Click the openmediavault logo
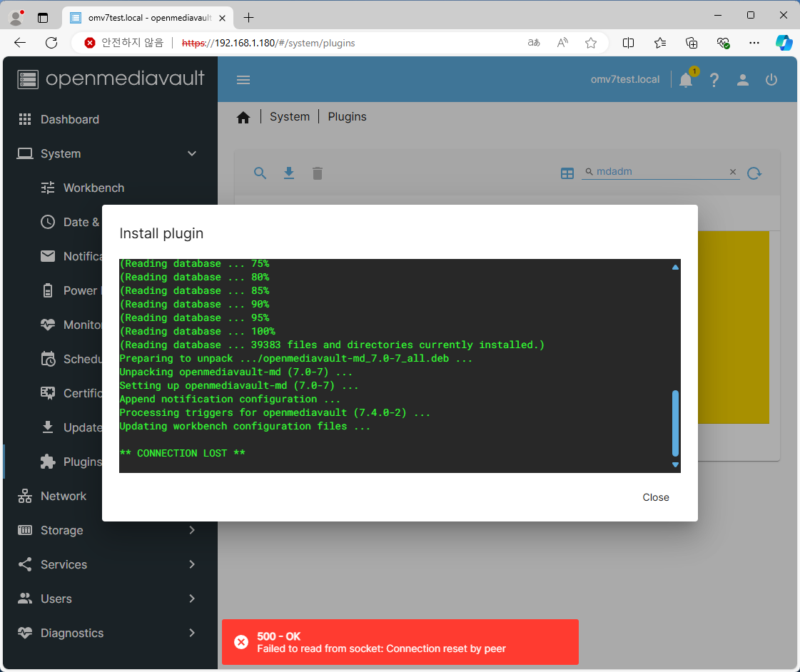Image resolution: width=800 pixels, height=672 pixels. tap(111, 79)
